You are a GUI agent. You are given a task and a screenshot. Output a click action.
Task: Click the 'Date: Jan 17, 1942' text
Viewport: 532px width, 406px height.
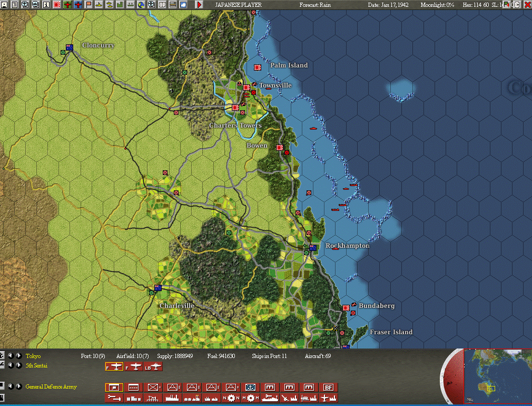point(388,5)
